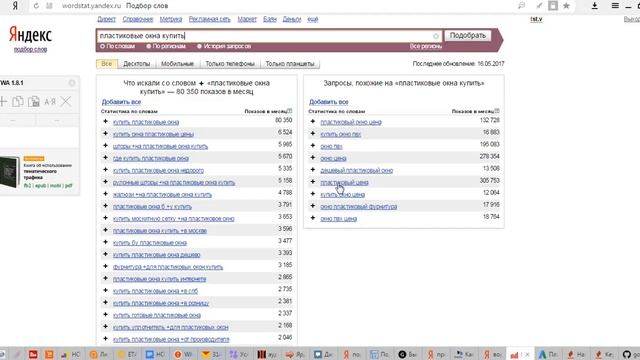This screenshot has height=360, width=640.
Task: Add 'окно цена' using its plus icon
Action: [313, 158]
